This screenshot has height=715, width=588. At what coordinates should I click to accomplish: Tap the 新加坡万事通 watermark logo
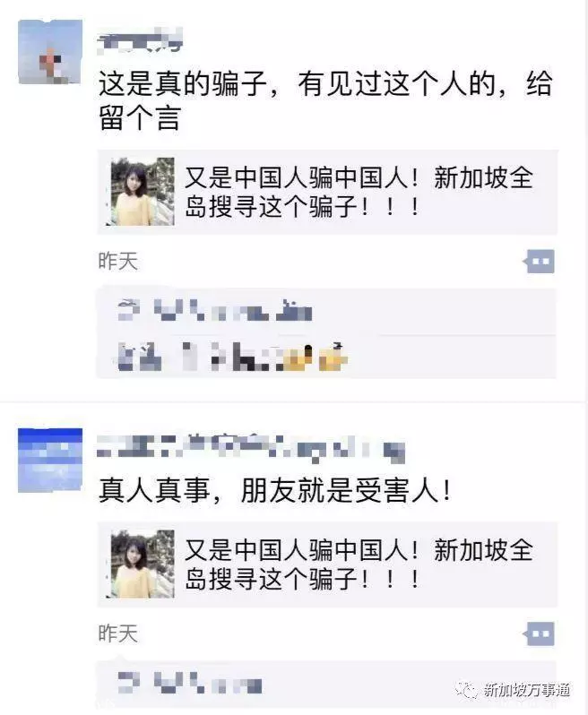tap(468, 690)
